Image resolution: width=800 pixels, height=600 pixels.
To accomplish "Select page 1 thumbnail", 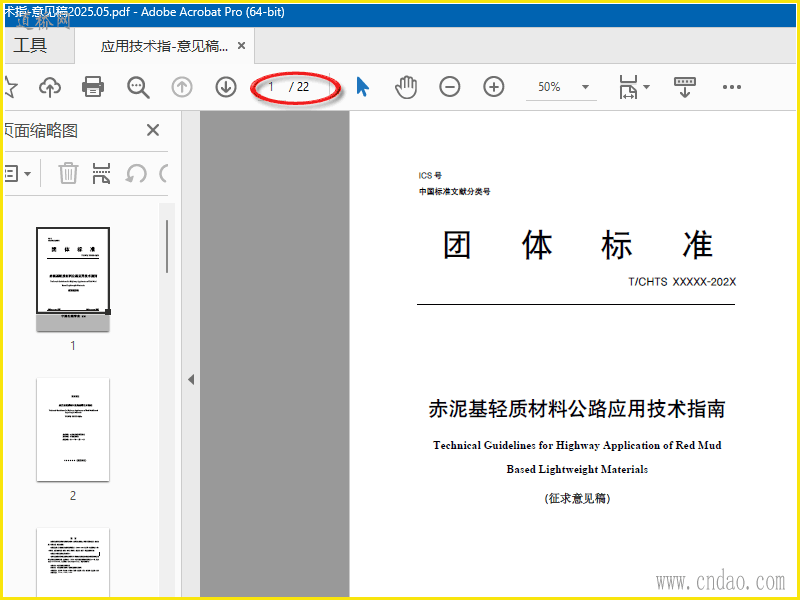I will coord(73,279).
